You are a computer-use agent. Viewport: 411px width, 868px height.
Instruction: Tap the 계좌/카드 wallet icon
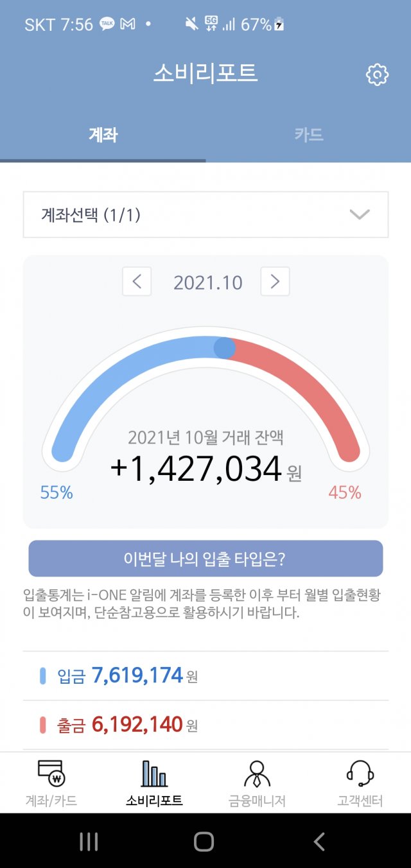(51, 773)
